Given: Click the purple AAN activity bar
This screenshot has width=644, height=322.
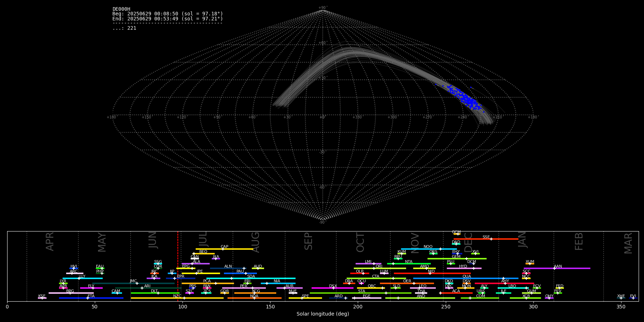Looking at the screenshot, I should click(x=557, y=268).
